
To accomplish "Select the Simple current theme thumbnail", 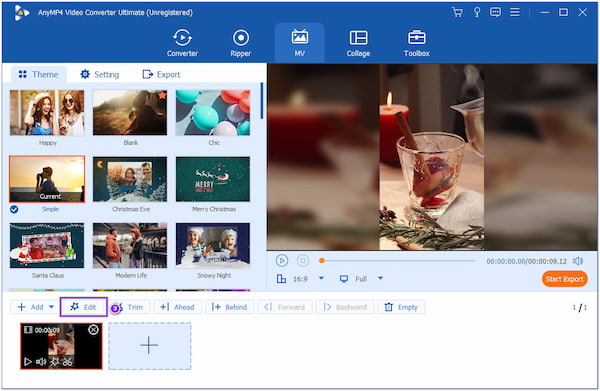I will point(47,179).
